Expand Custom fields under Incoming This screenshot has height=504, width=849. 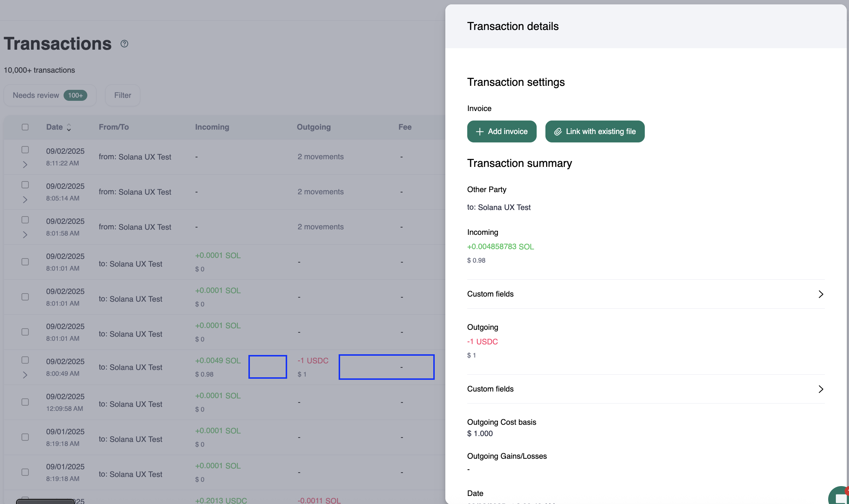(x=821, y=294)
